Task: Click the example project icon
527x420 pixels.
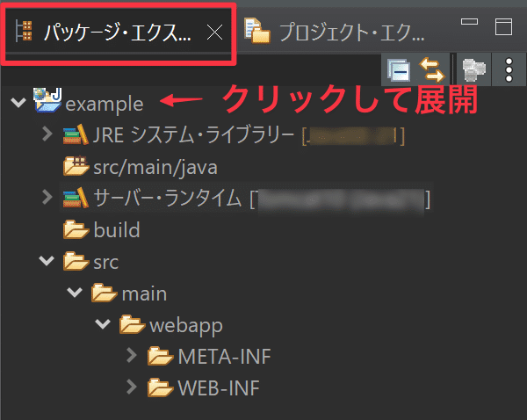Action: [47, 103]
